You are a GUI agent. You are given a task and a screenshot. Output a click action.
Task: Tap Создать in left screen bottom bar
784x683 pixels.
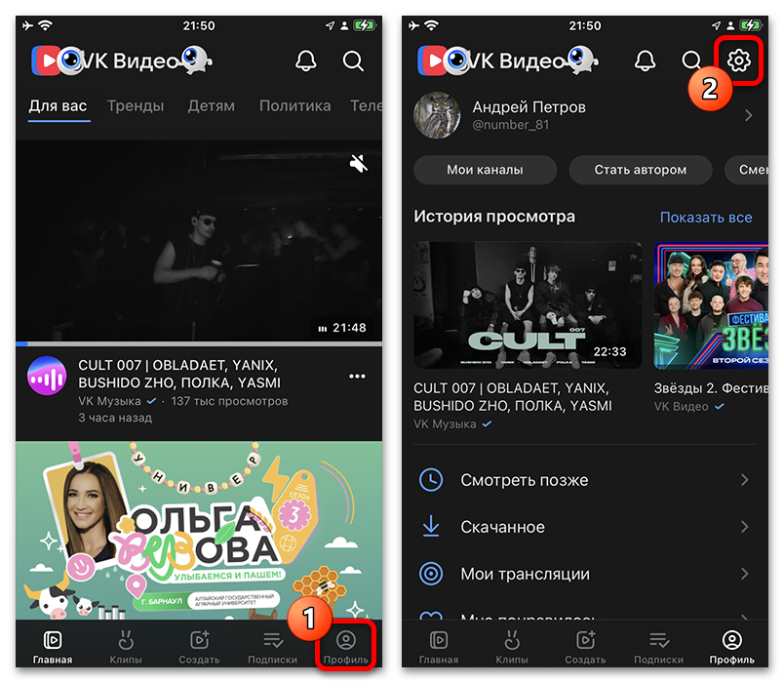[199, 648]
